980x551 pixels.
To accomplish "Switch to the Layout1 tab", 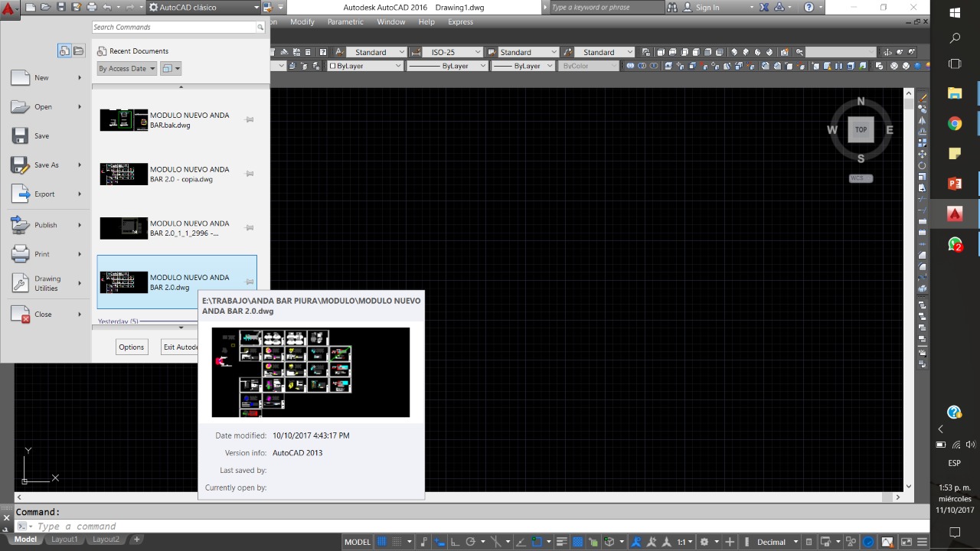I will (64, 540).
